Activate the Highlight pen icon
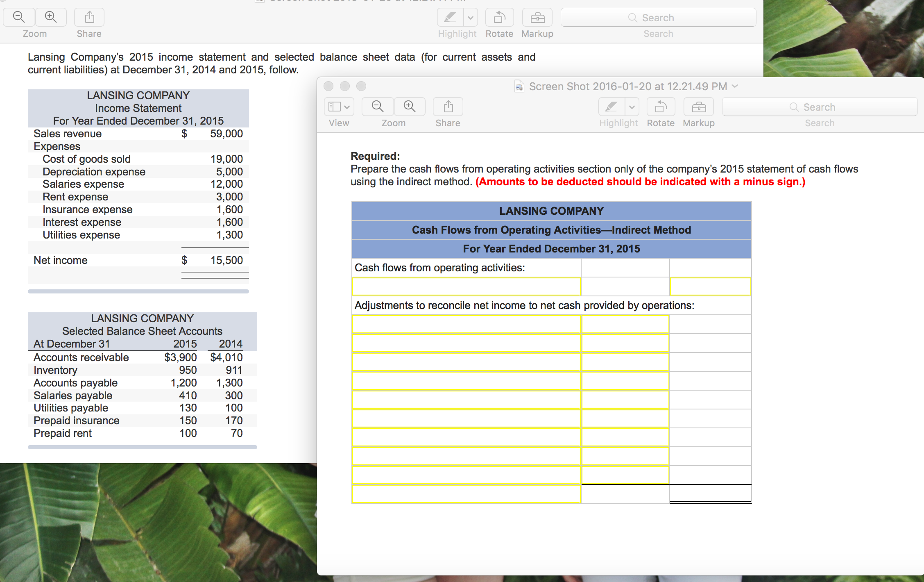This screenshot has width=924, height=582. pos(611,107)
